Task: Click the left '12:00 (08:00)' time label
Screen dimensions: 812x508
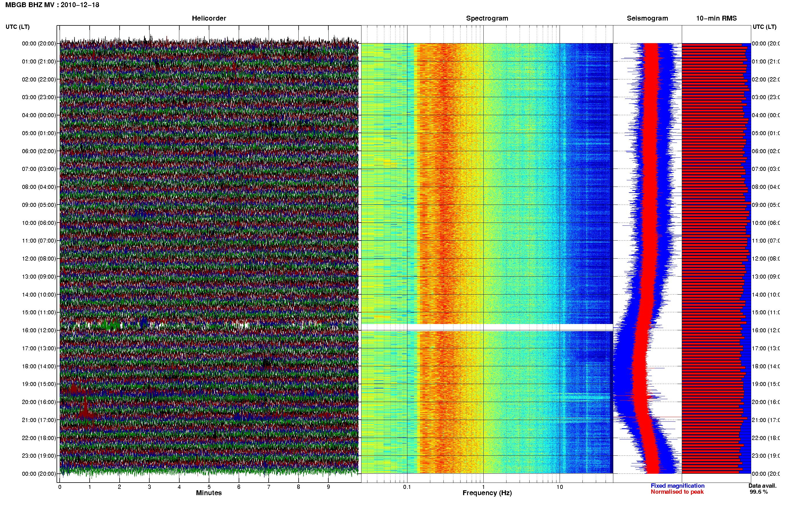Action: click(39, 259)
